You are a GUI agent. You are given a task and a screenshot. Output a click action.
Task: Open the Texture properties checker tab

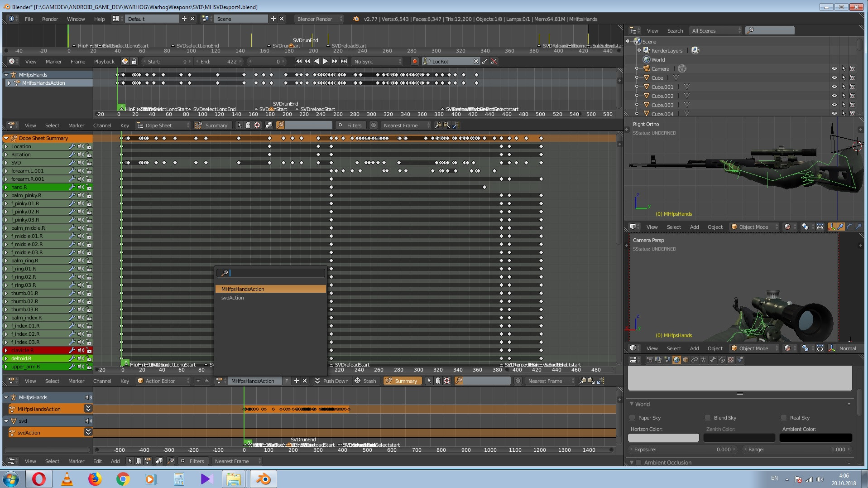pyautogui.click(x=730, y=360)
